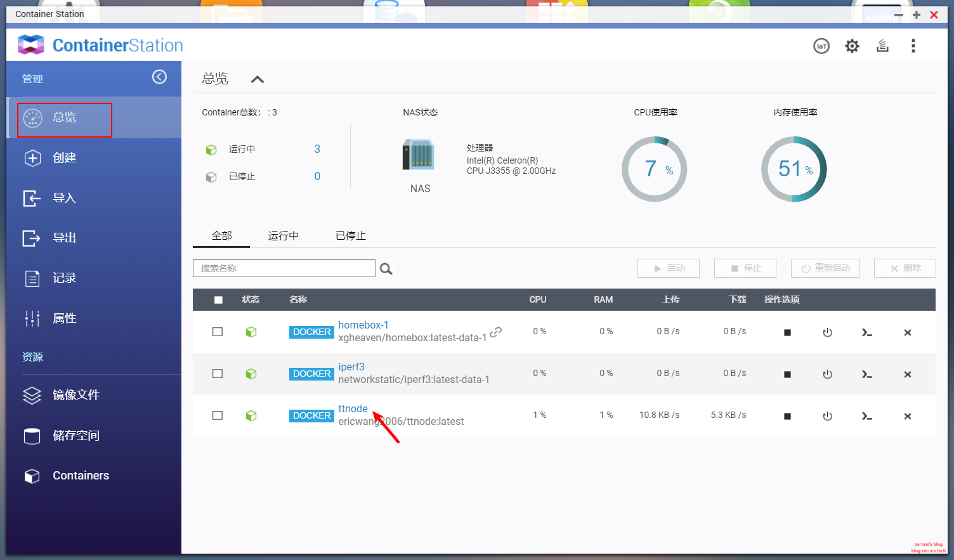
Task: Toggle the select-all checkbox in table header
Action: (x=218, y=300)
